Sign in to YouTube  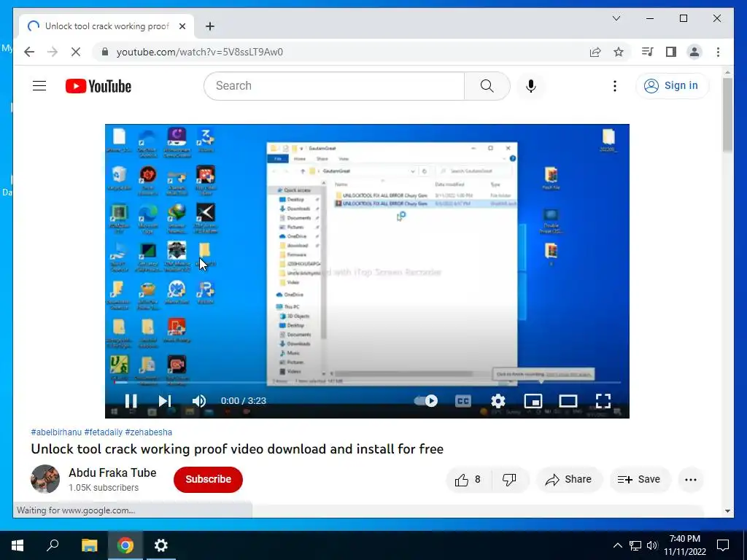[671, 86]
